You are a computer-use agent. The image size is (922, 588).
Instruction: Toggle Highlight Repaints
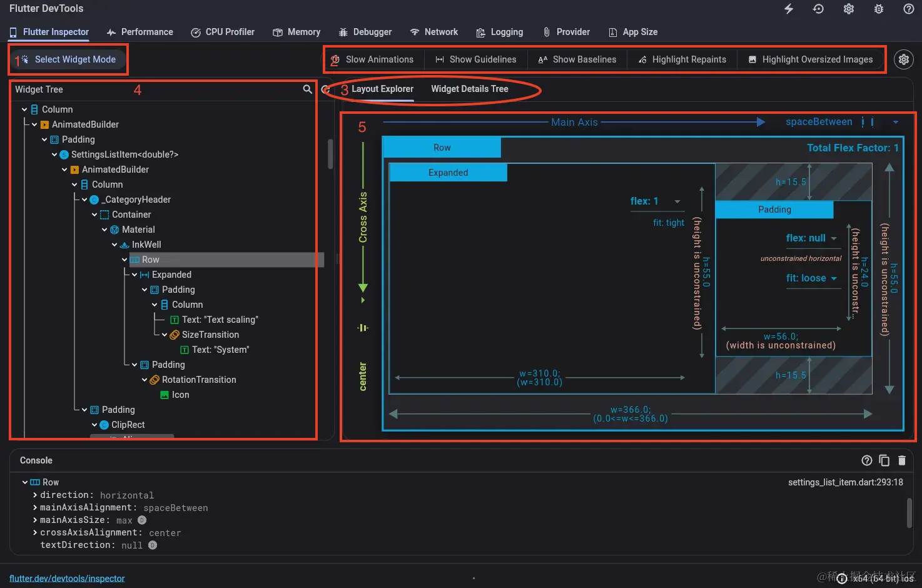pos(682,59)
